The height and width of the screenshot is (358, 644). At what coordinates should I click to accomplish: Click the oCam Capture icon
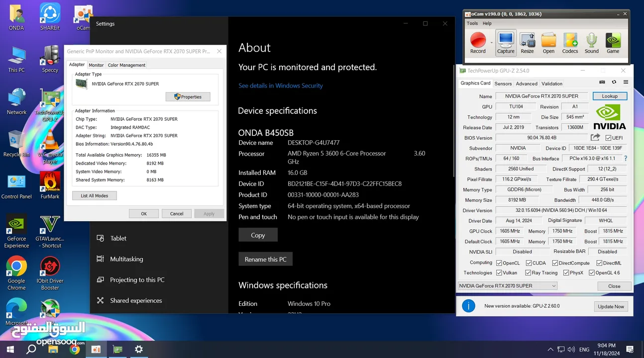point(506,43)
